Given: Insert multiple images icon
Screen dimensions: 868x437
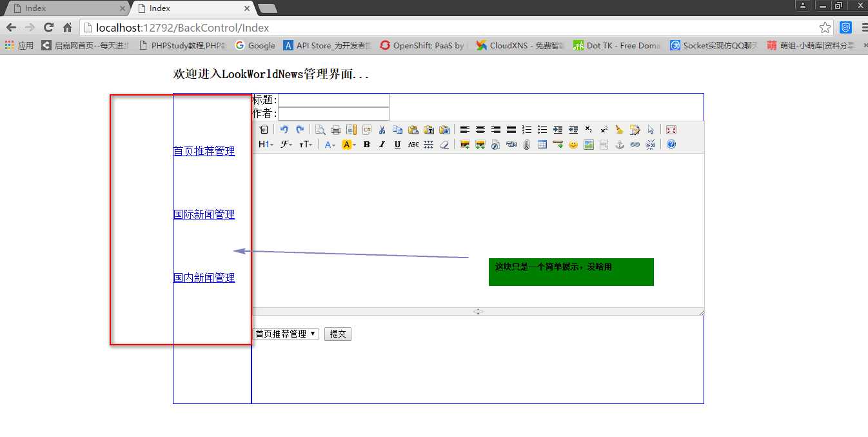Looking at the screenshot, I should tap(480, 145).
